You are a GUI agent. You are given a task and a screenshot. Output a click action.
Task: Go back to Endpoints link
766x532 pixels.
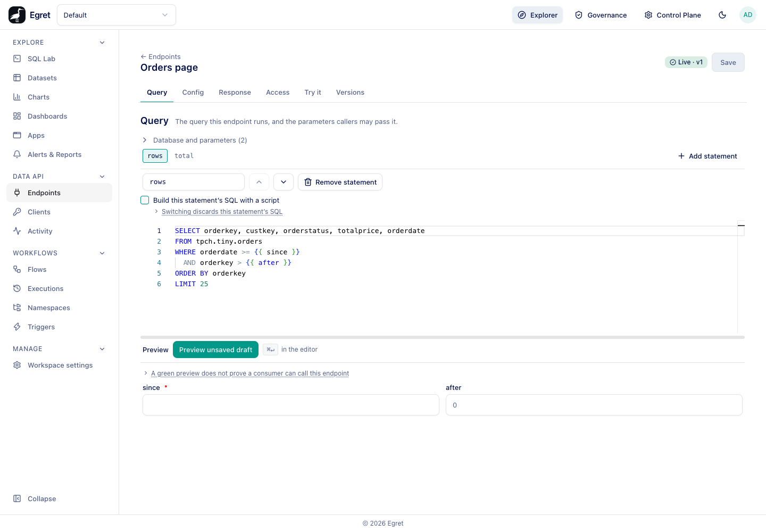click(x=161, y=56)
